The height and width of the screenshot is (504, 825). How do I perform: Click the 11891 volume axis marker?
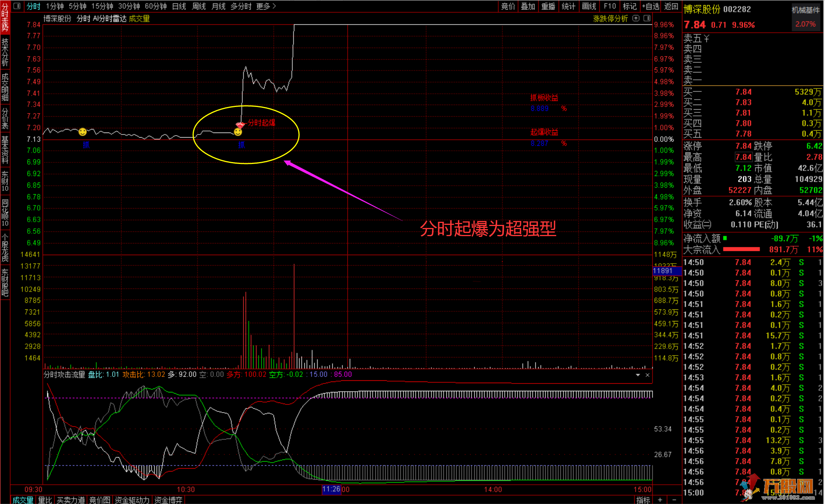click(667, 271)
